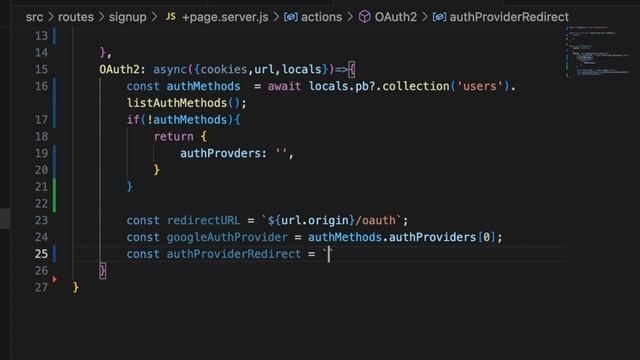Click 'listAuthMethods()' call text
Image resolution: width=640 pixels, height=360 pixels.
[183, 103]
